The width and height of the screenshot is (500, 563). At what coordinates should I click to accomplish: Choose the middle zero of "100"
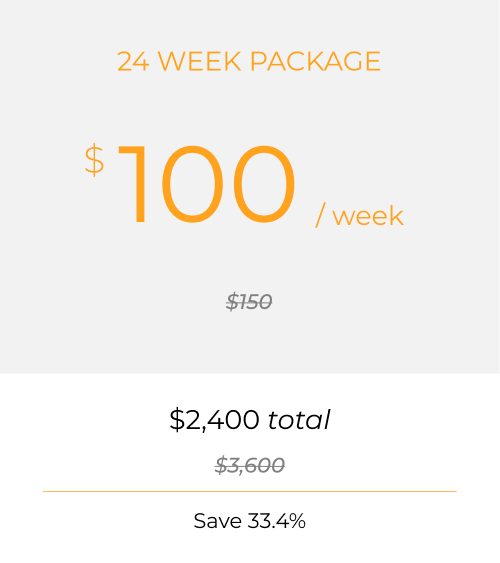[x=193, y=184]
